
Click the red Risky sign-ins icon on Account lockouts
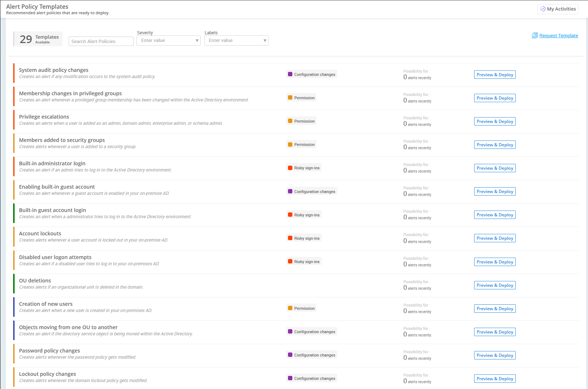pos(290,238)
